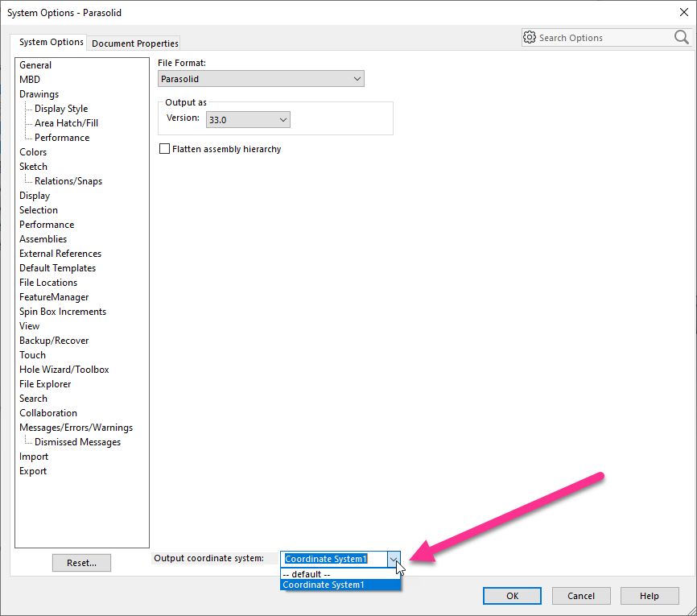Select FeatureManager option
The width and height of the screenshot is (697, 616).
coord(54,297)
